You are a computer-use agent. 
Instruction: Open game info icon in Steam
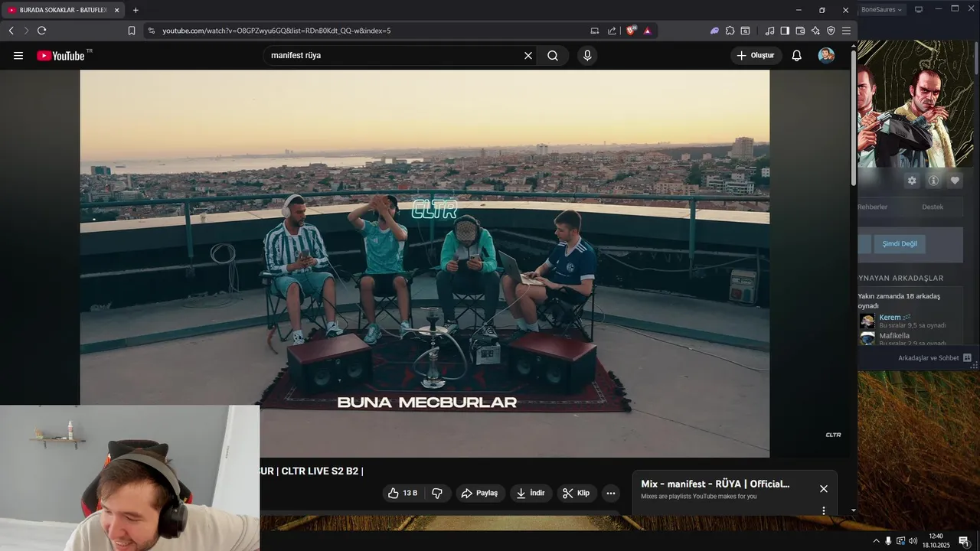click(x=933, y=181)
